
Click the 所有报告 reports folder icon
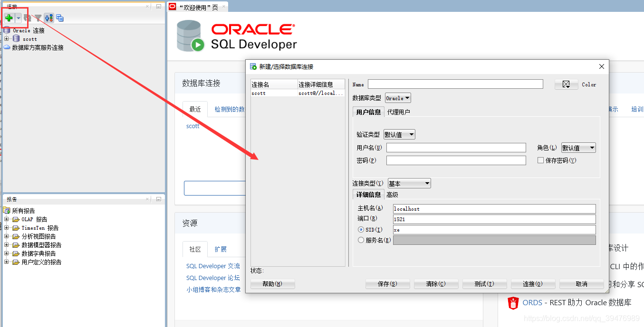coord(7,210)
